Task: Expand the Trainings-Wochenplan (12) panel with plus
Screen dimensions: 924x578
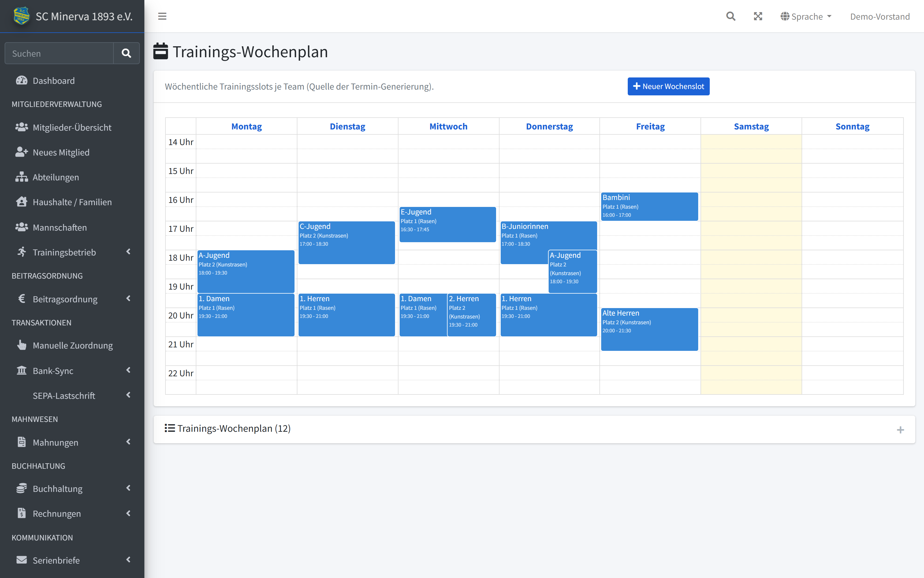Action: coord(900,430)
